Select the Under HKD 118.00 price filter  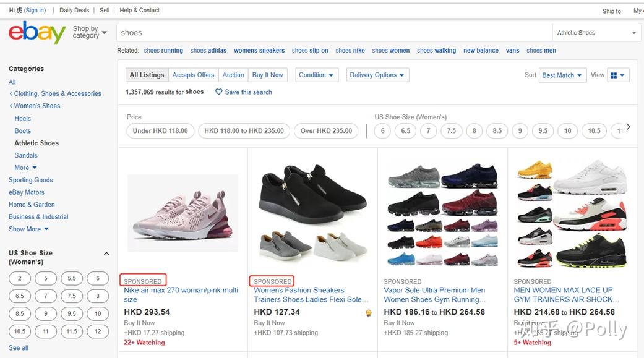pos(160,131)
